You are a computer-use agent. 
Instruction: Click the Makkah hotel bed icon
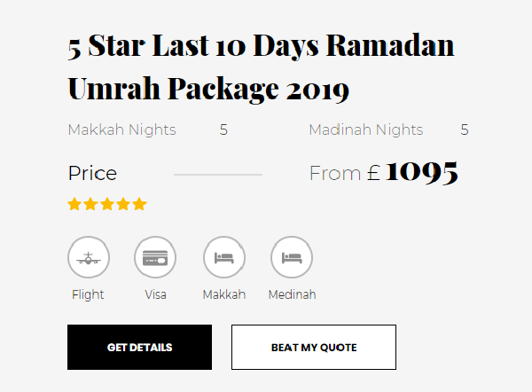(x=224, y=258)
